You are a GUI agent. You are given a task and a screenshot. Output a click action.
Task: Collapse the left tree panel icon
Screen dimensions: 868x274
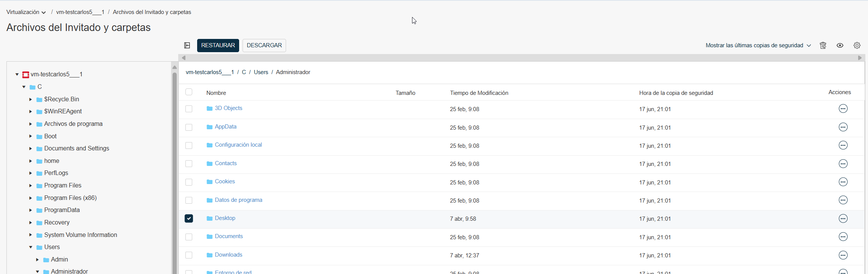pos(187,45)
